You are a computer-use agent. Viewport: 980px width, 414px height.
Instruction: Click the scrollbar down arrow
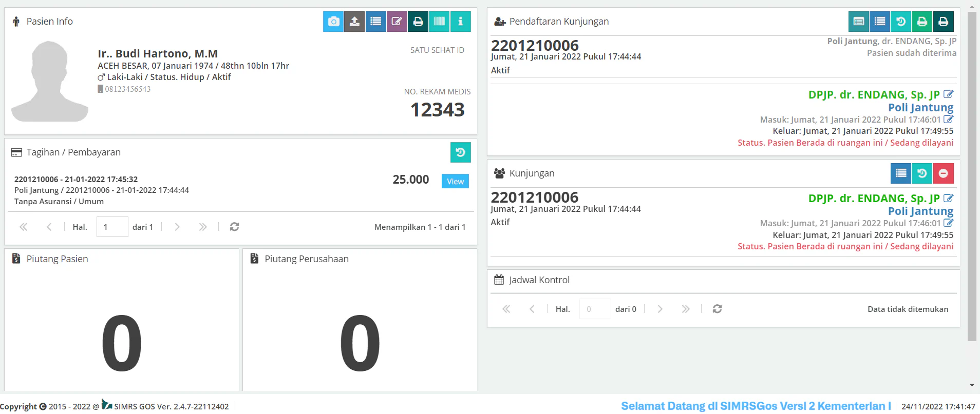972,385
